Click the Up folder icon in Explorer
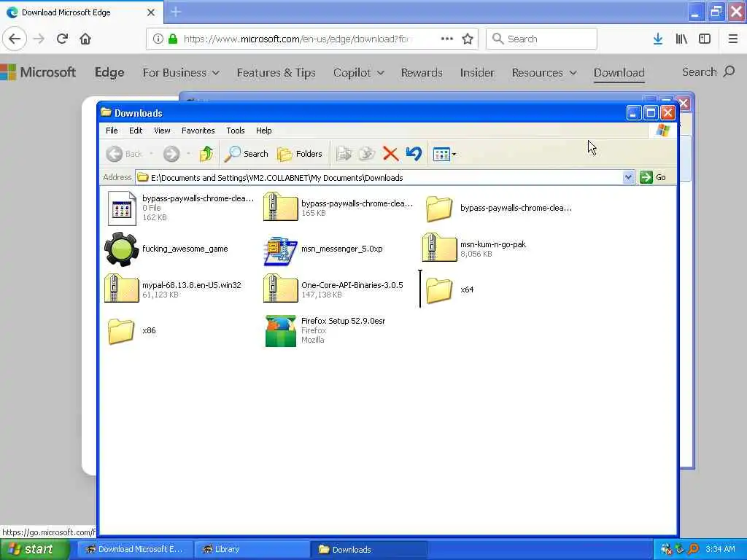Image resolution: width=747 pixels, height=560 pixels. click(206, 153)
